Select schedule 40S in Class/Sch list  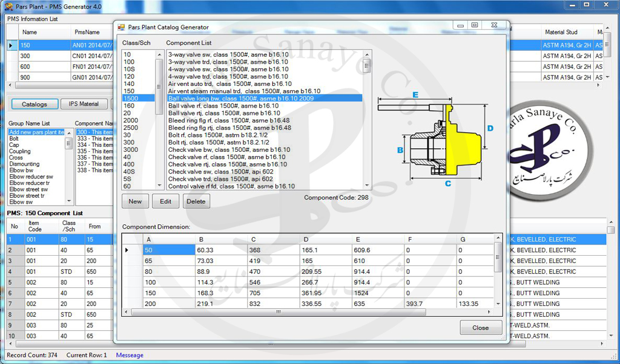pos(139,172)
